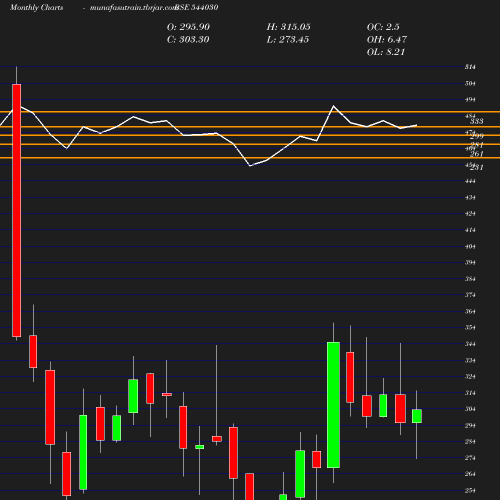
Task: Click the 504 price axis label
Action: coord(470,83)
